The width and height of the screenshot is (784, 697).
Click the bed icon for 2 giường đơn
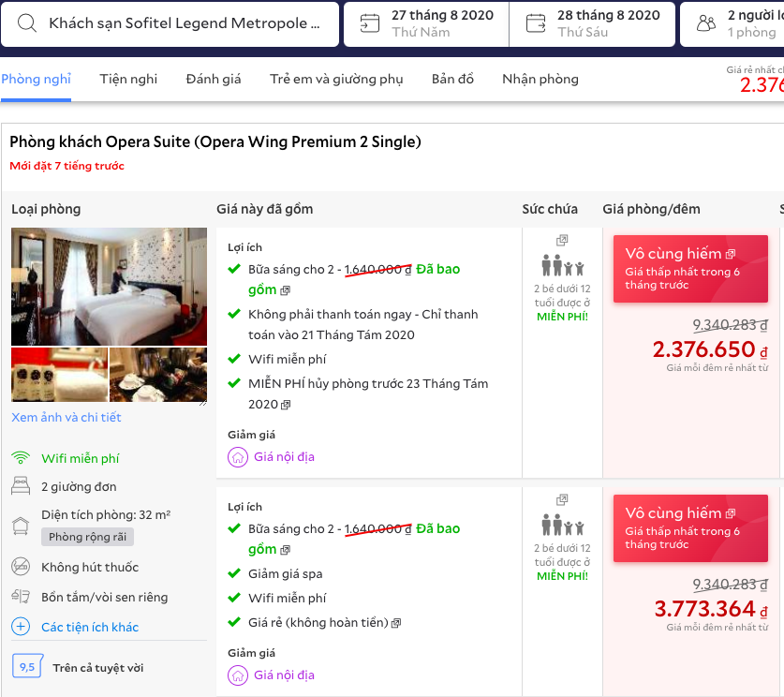[x=21, y=486]
